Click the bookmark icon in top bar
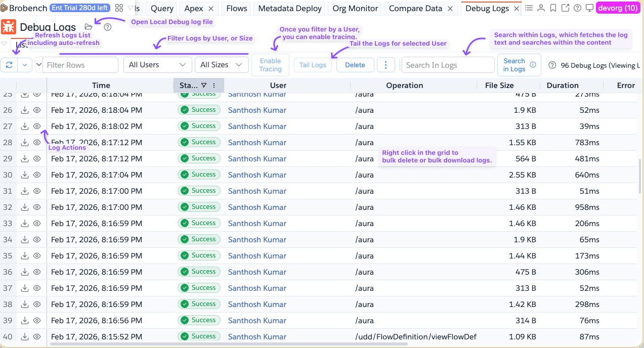Viewport: 644px width, 348px height. (x=553, y=8)
